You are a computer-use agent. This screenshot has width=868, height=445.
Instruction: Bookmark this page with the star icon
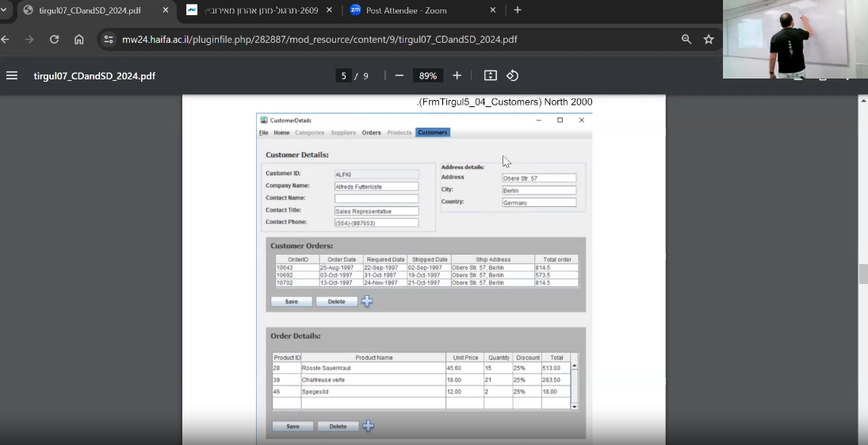pyautogui.click(x=709, y=39)
